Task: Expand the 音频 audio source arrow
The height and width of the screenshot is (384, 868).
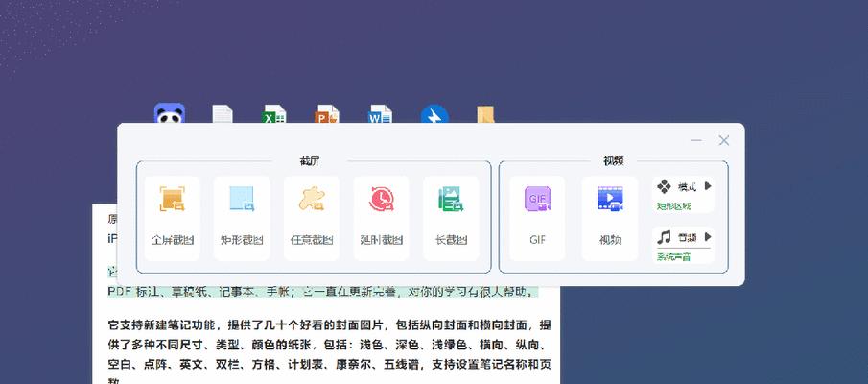Action: 708,237
